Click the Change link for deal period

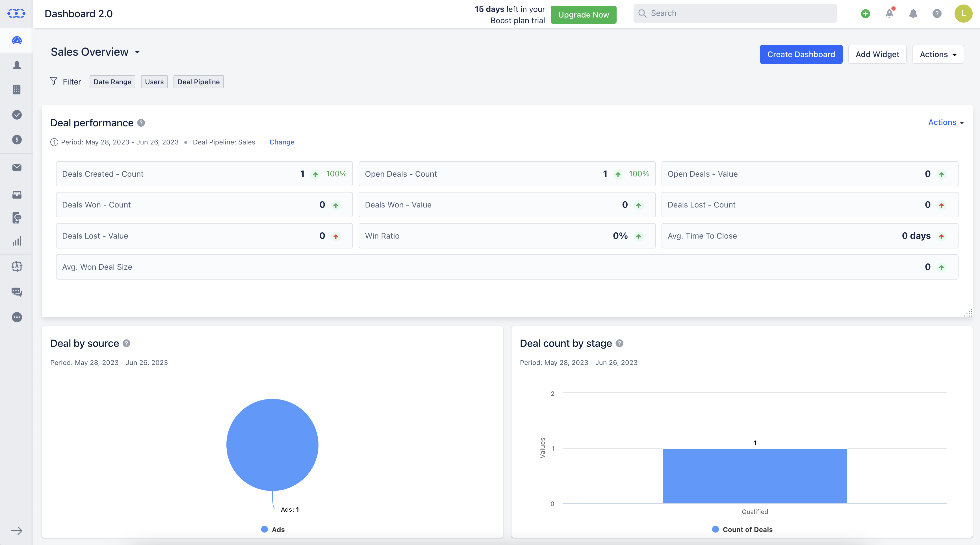[x=282, y=142]
